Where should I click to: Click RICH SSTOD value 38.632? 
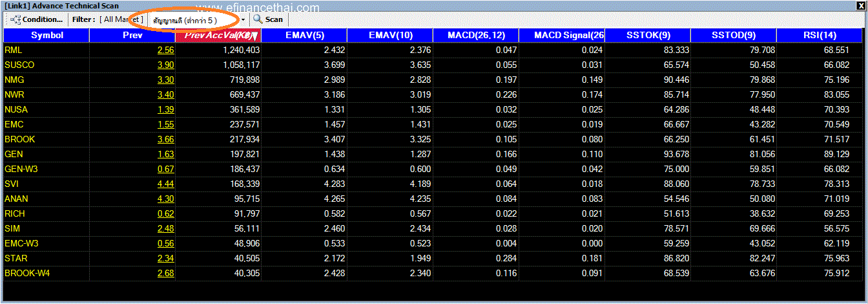pyautogui.click(x=761, y=213)
